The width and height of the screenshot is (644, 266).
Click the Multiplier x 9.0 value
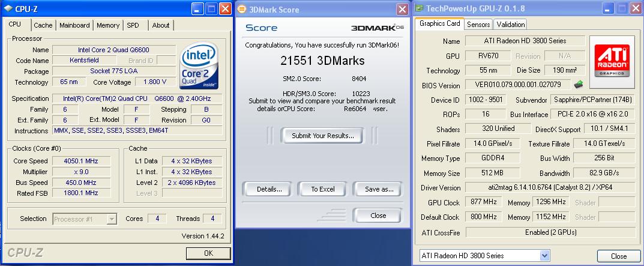coord(81,172)
